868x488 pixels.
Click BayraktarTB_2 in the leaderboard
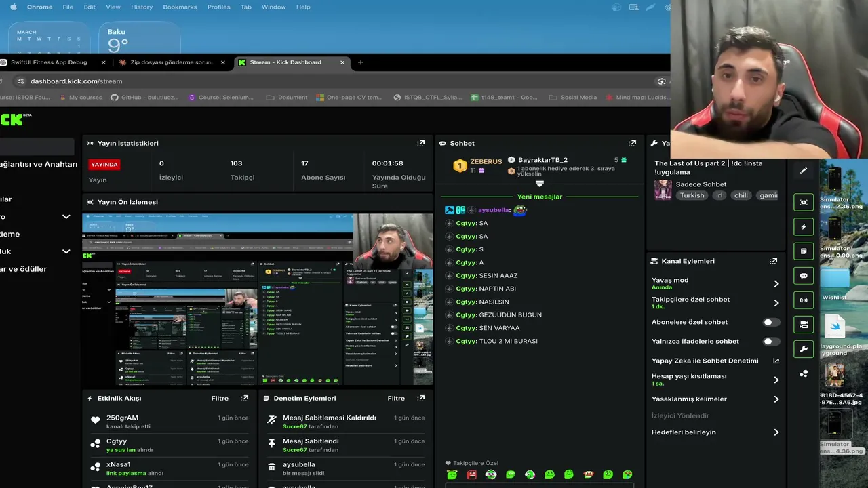coord(542,160)
